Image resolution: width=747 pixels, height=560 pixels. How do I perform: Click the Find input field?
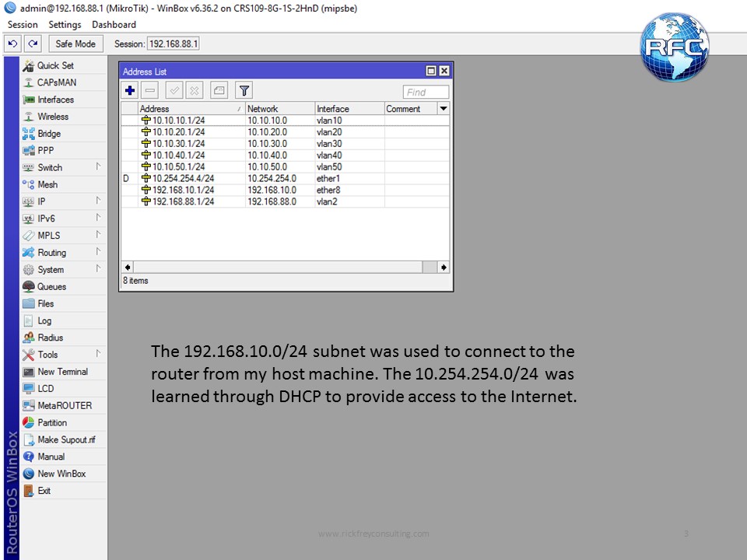[x=426, y=91]
